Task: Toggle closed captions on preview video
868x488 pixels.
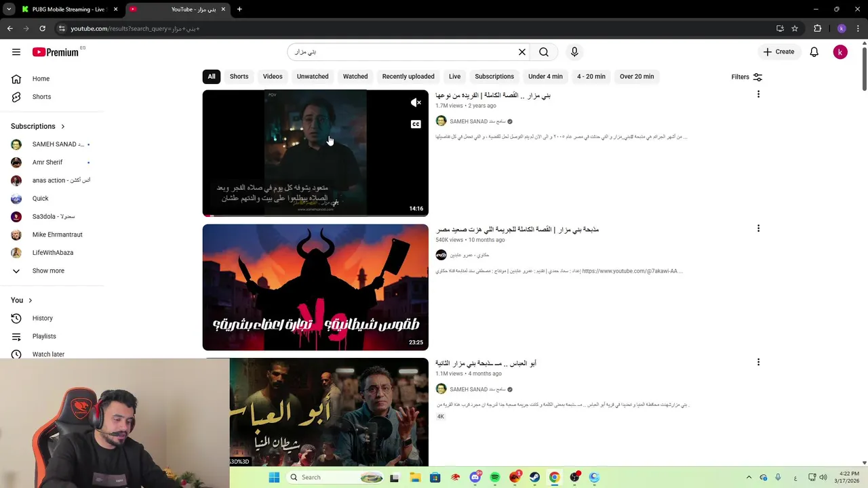Action: pos(416,124)
